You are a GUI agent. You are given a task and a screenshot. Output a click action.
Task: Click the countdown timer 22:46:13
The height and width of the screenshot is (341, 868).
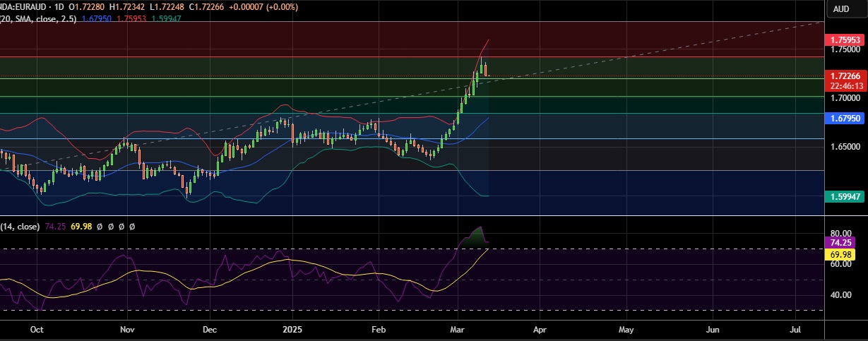(847, 85)
